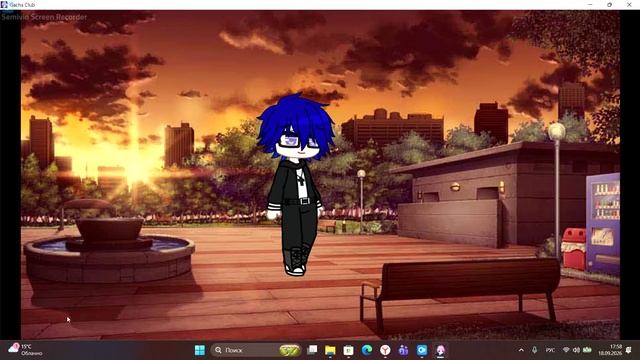The width and height of the screenshot is (640, 360).
Task: Click the microphone tray icon
Action: pos(534,350)
